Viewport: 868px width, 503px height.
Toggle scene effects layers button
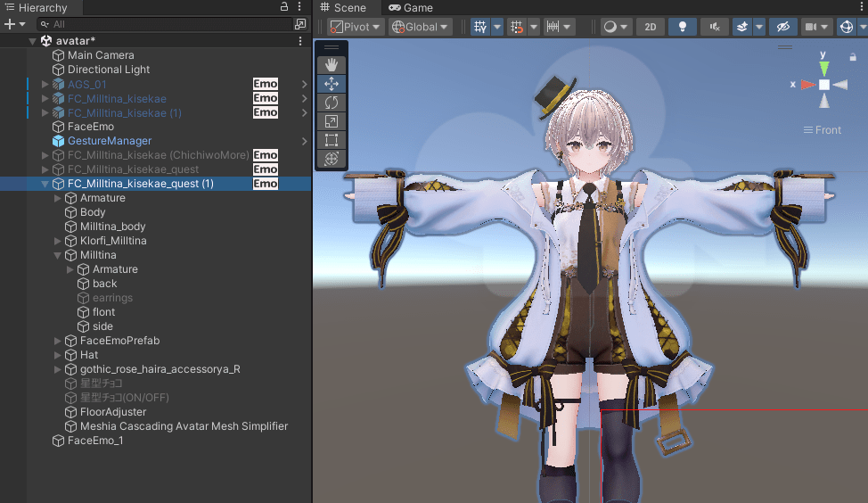742,27
